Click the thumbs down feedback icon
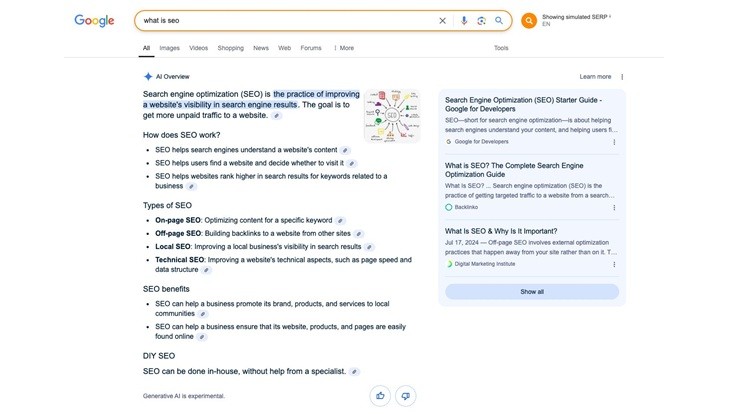This screenshot has width=744, height=414. 405,396
